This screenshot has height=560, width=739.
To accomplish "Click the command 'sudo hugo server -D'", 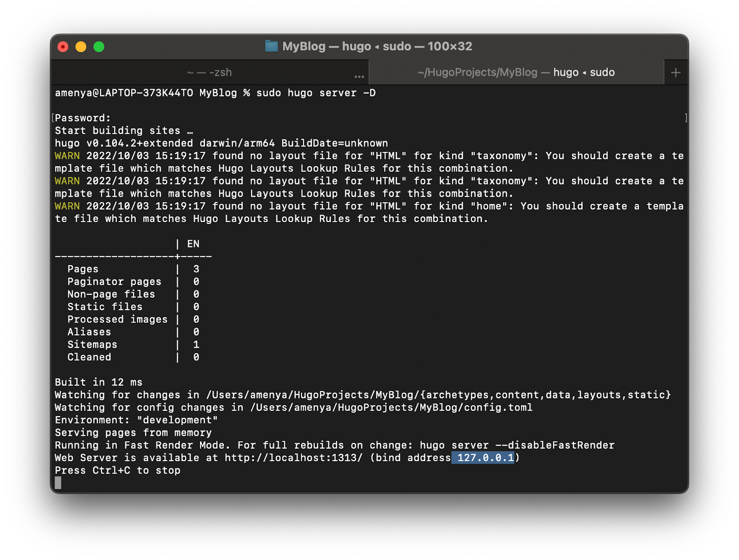I will coord(316,93).
